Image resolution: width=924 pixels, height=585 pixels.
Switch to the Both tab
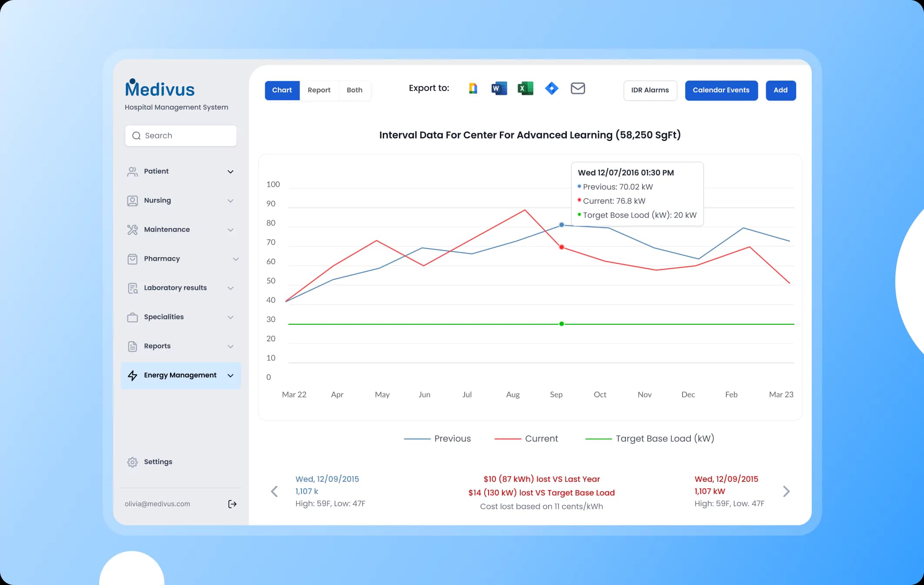click(x=355, y=90)
